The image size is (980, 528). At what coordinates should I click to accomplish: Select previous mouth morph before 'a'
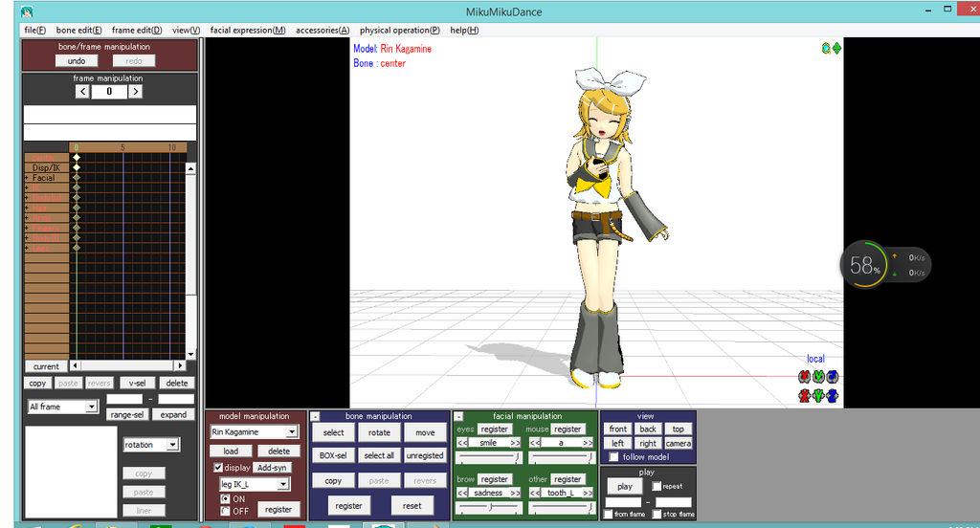pos(535,443)
